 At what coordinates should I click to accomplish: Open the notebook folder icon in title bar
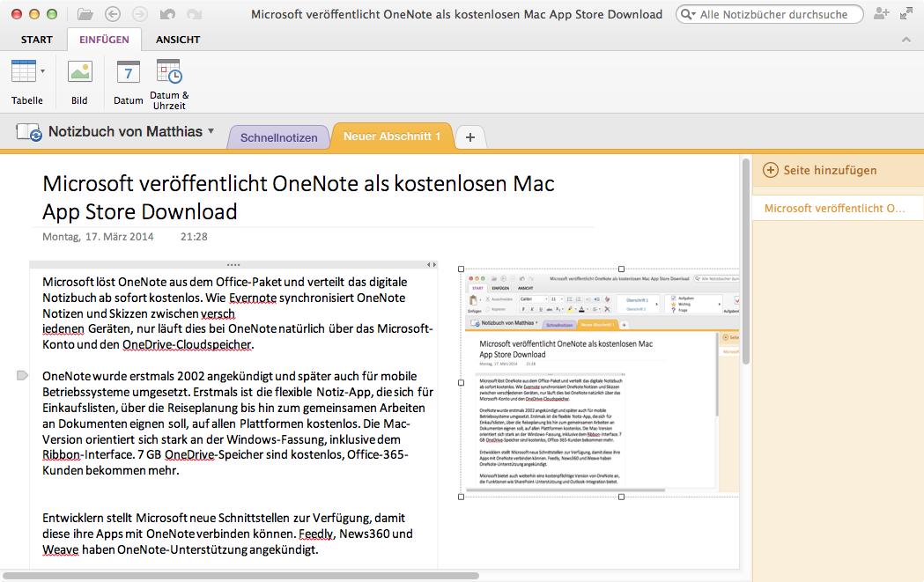85,14
